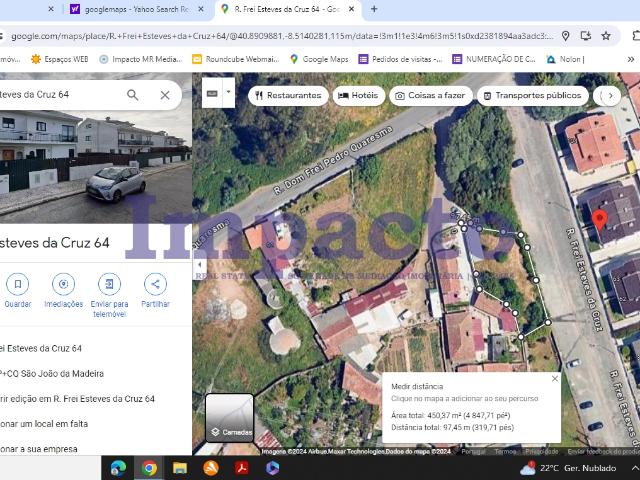This screenshot has height=480, width=640.
Task: Click the measurement point near R. Frei Esteves
Action: [x=548, y=322]
